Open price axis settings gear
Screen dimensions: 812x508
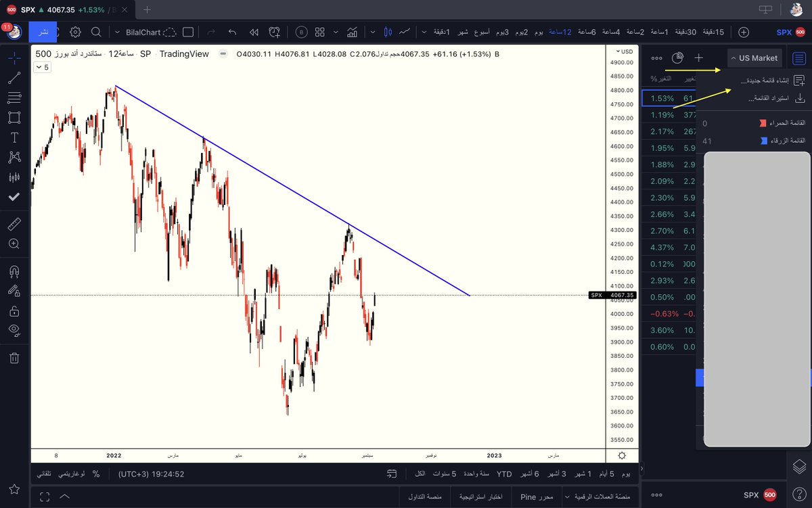click(x=622, y=455)
